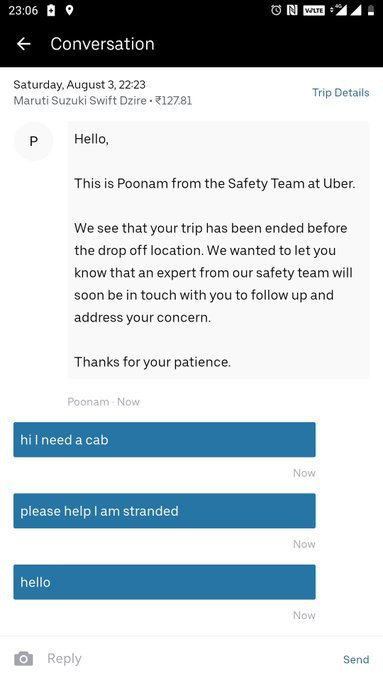The height and width of the screenshot is (680, 383).
Task: Tap the Conversation header title
Action: (x=102, y=44)
